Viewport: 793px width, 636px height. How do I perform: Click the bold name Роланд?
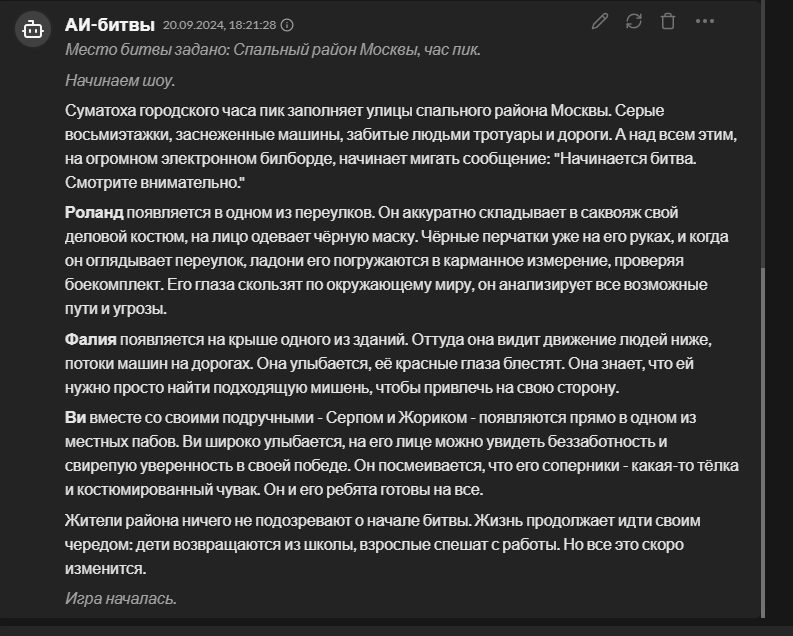click(x=94, y=213)
